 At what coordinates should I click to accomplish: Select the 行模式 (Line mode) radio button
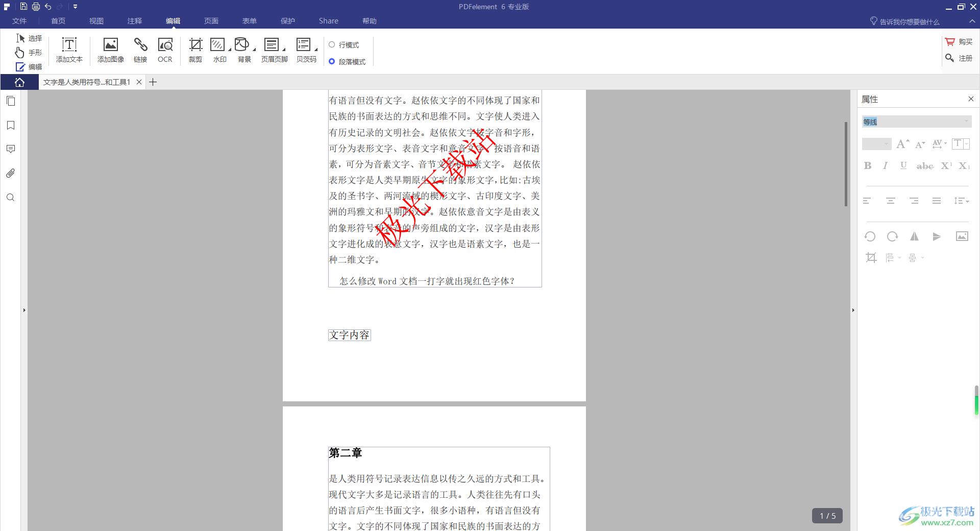[x=344, y=45]
